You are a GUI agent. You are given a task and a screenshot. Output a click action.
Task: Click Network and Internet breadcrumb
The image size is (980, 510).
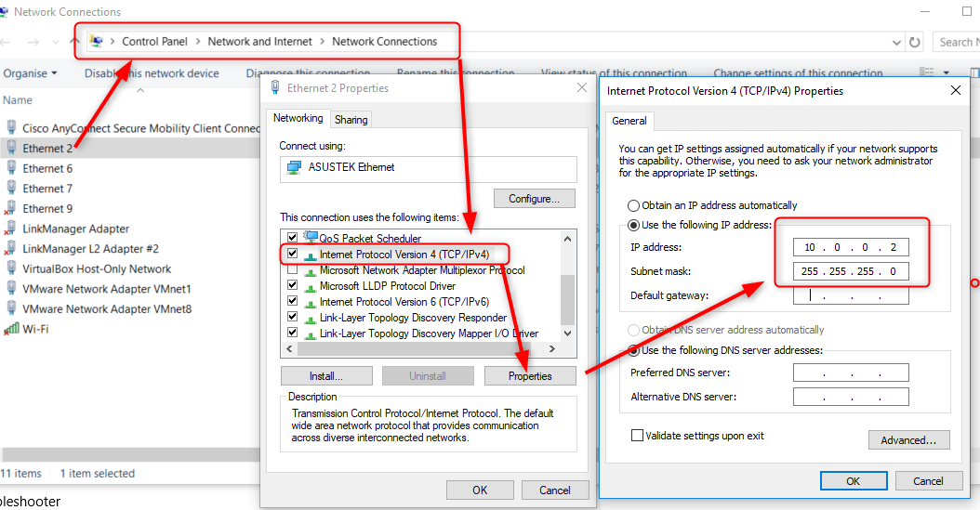click(x=259, y=41)
